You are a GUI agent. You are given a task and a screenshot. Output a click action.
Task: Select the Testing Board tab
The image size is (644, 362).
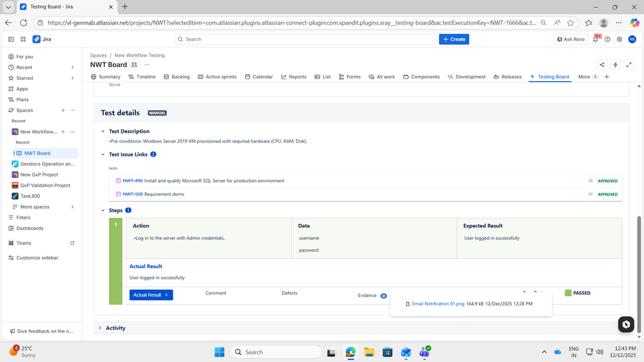[549, 77]
